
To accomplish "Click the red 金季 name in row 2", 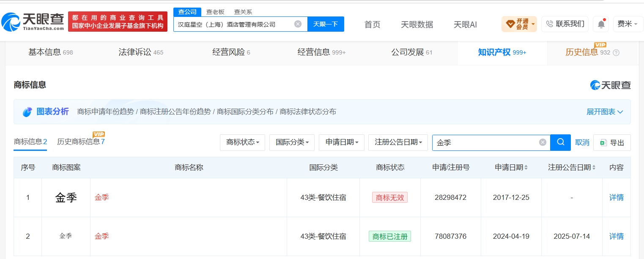I will pyautogui.click(x=102, y=236).
